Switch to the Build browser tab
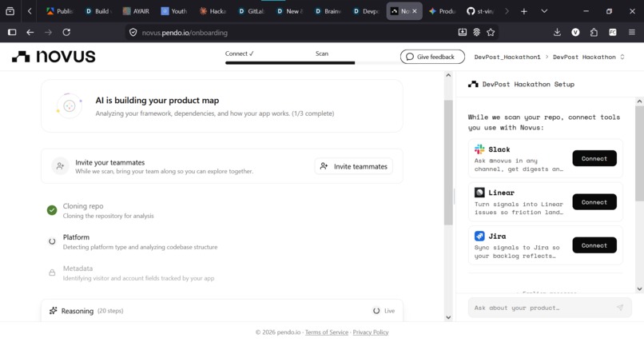The width and height of the screenshot is (644, 342). [x=98, y=11]
